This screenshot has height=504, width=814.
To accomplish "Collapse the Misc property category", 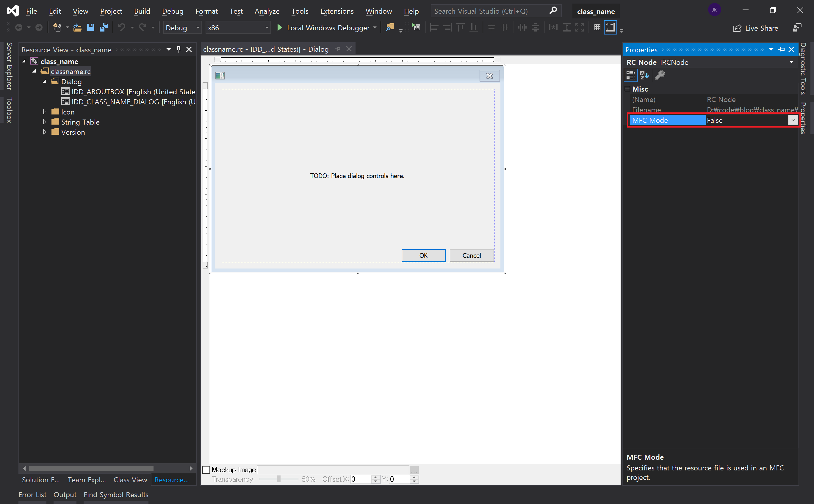I will pyautogui.click(x=627, y=89).
